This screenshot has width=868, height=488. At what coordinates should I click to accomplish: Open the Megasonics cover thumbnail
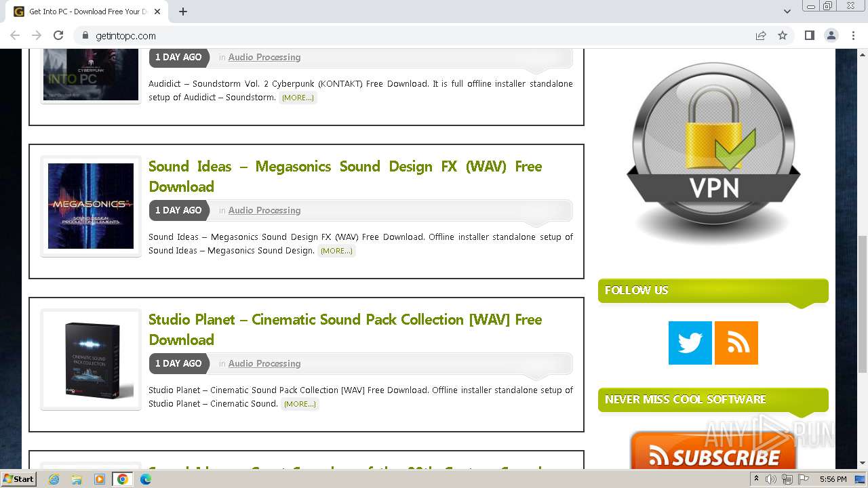[x=91, y=206]
